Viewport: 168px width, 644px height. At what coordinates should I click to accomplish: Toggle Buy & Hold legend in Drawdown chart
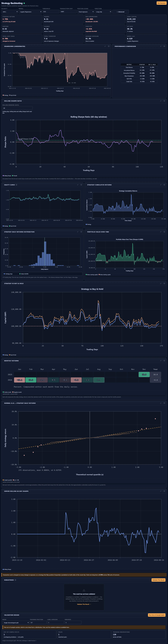[x=13, y=95]
